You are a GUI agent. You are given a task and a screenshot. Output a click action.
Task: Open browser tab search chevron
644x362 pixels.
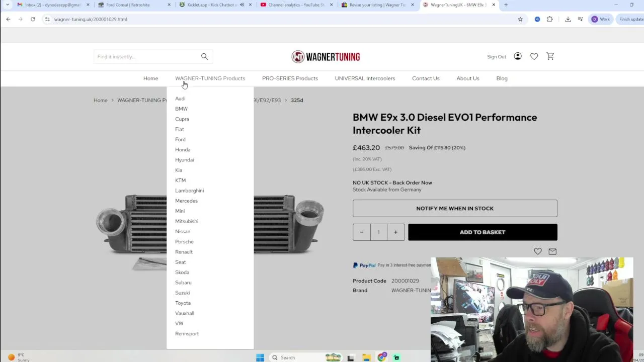pos(7,5)
